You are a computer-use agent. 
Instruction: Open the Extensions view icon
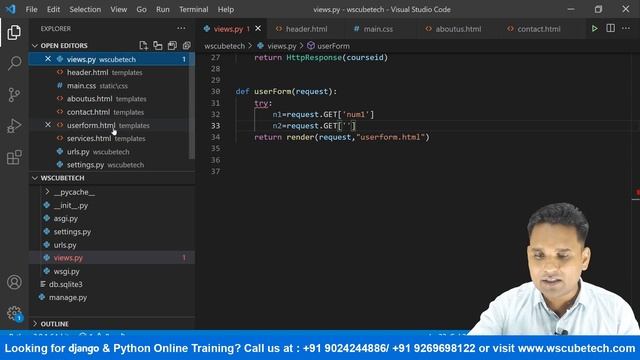tap(14, 157)
